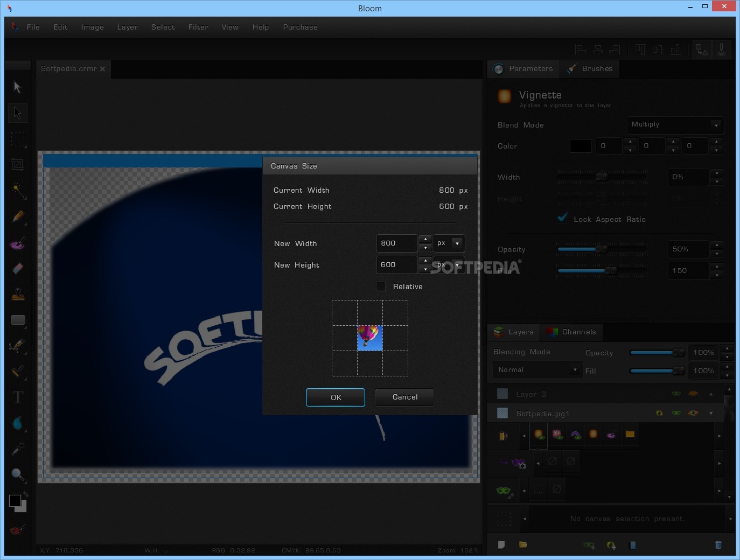740x560 pixels.
Task: Click the foreground color black swatch
Action: 15,501
